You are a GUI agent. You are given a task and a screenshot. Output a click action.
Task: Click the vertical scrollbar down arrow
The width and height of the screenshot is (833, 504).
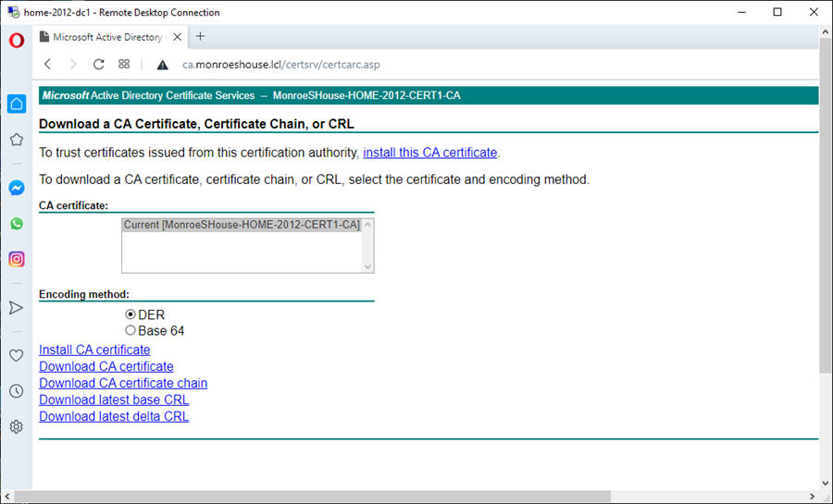coord(825,484)
